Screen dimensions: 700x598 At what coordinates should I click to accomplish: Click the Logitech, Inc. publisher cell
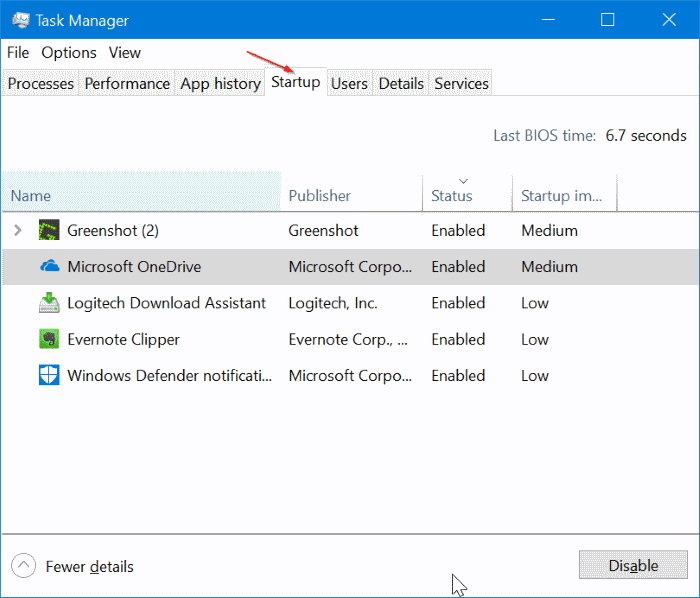333,303
